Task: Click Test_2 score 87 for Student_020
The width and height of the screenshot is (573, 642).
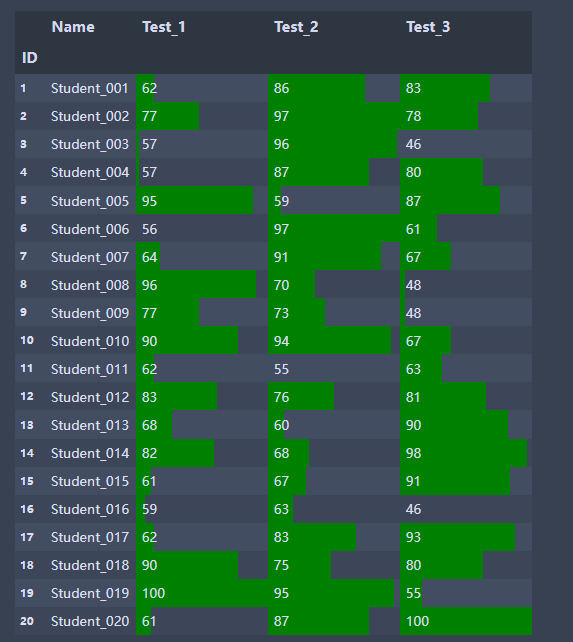Action: [334, 621]
